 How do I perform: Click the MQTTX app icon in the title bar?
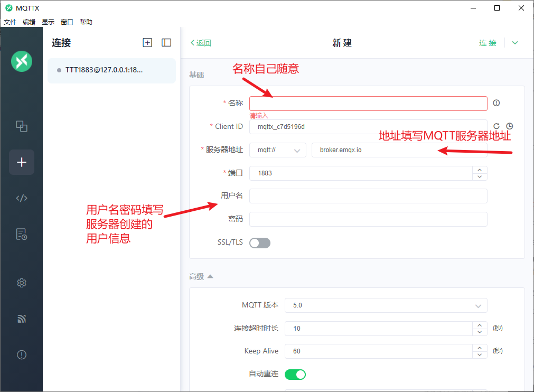click(x=9, y=8)
